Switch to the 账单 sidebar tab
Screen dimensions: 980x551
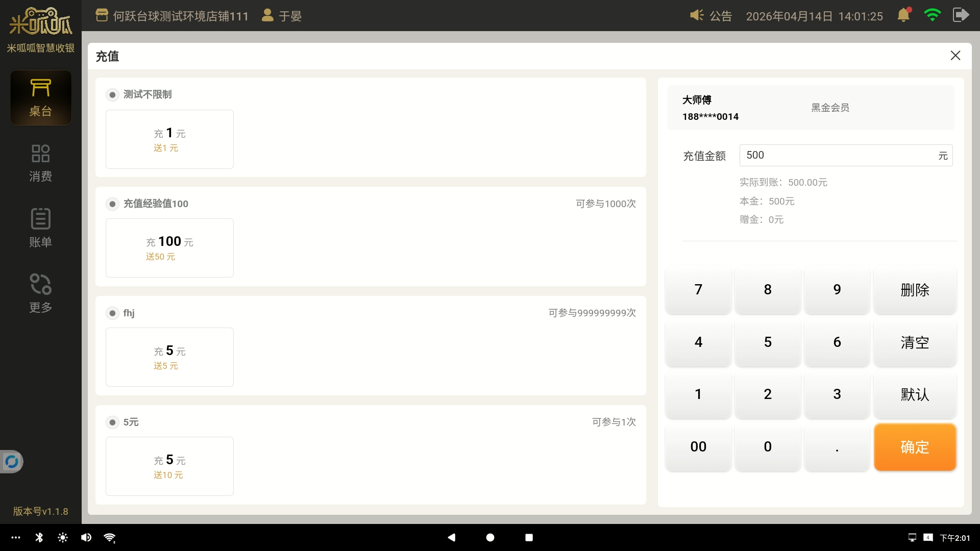[40, 229]
